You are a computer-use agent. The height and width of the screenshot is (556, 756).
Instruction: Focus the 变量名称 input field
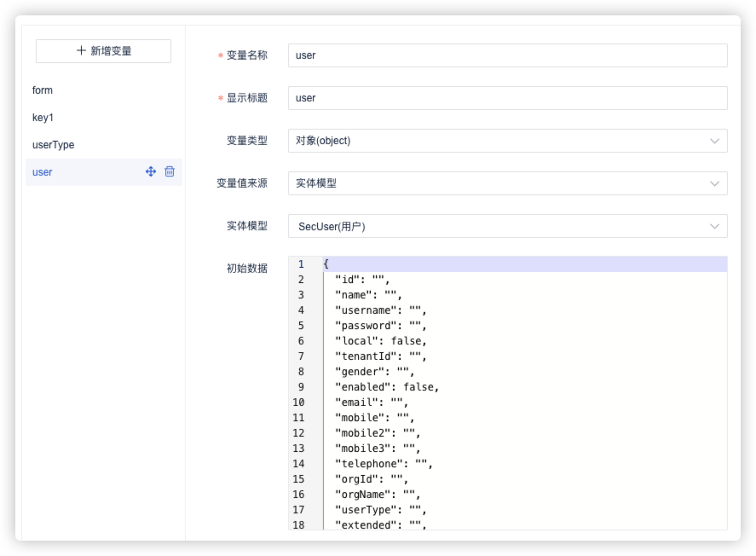(x=507, y=55)
